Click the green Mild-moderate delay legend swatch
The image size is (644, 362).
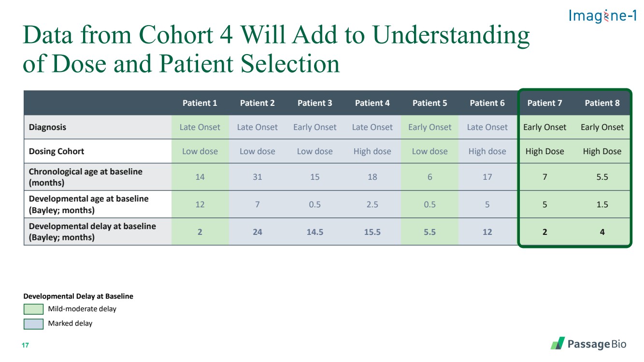coord(33,309)
